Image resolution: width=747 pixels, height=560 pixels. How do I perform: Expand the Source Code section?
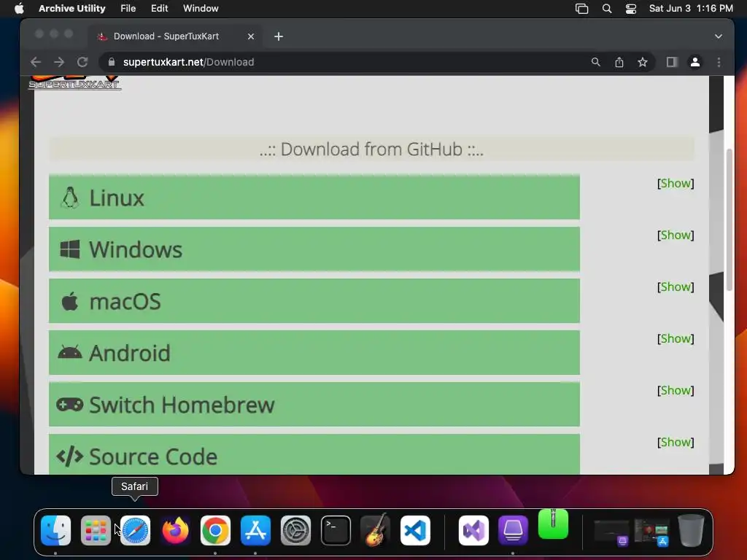[314, 454]
